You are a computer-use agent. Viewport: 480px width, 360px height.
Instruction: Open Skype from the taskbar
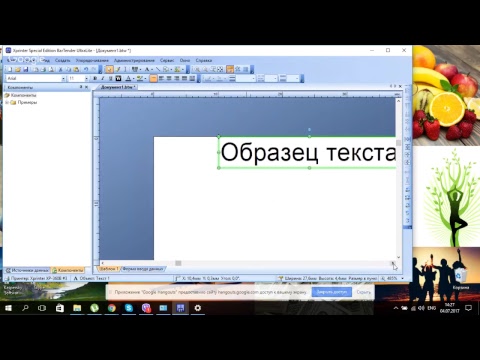(x=129, y=308)
